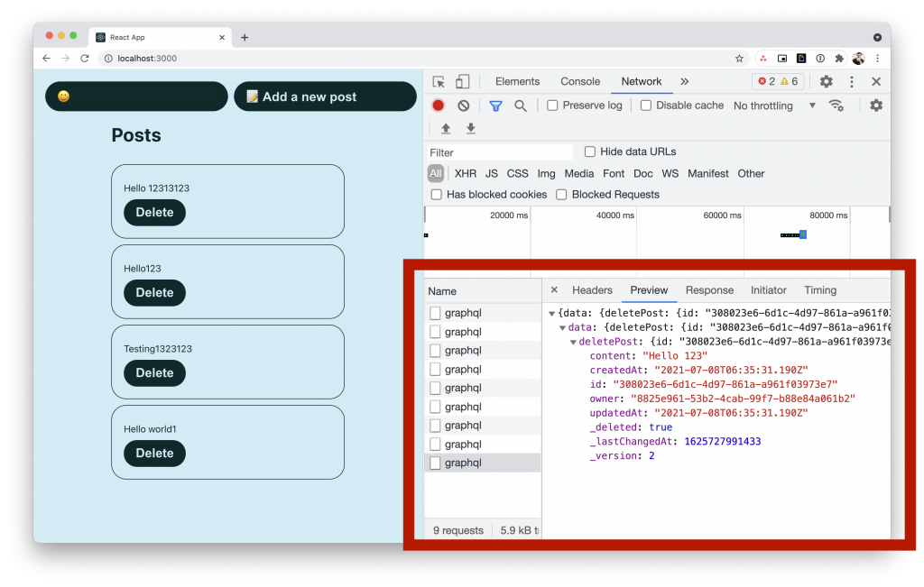The width and height of the screenshot is (924, 587).
Task: Toggle the device toolbar icon
Action: pos(463,82)
